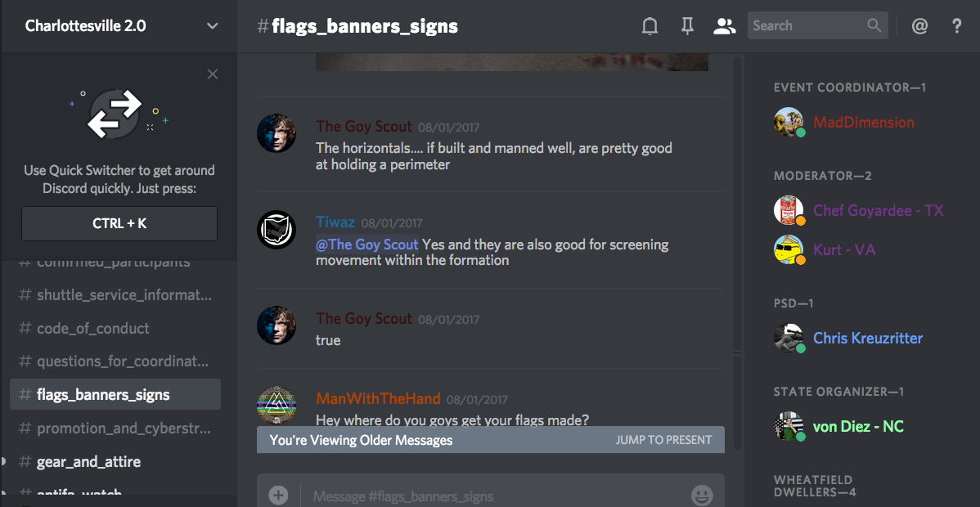Screen dimensions: 980x507
Task: Open emoji picker in message box
Action: coord(703,495)
